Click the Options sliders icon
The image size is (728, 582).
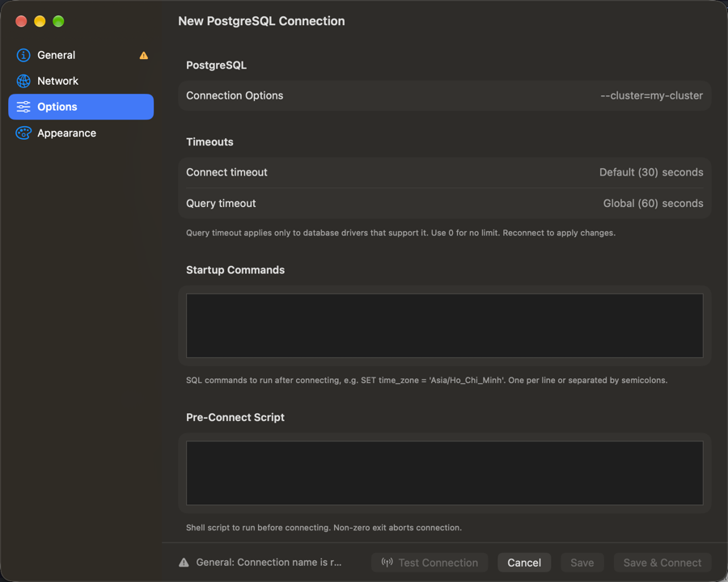(x=23, y=107)
